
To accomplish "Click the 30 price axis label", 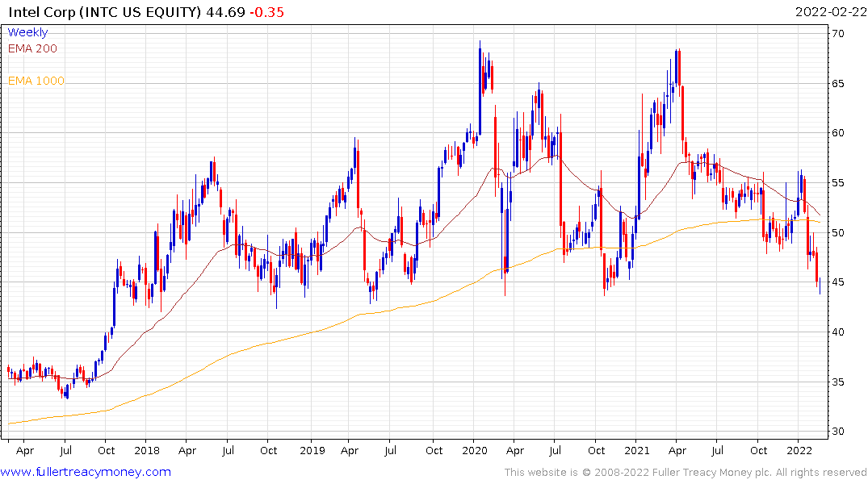I will (838, 431).
